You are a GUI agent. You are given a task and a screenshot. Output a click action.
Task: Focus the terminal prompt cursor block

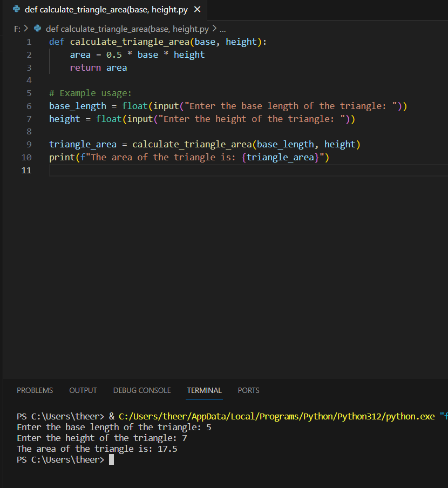point(111,459)
